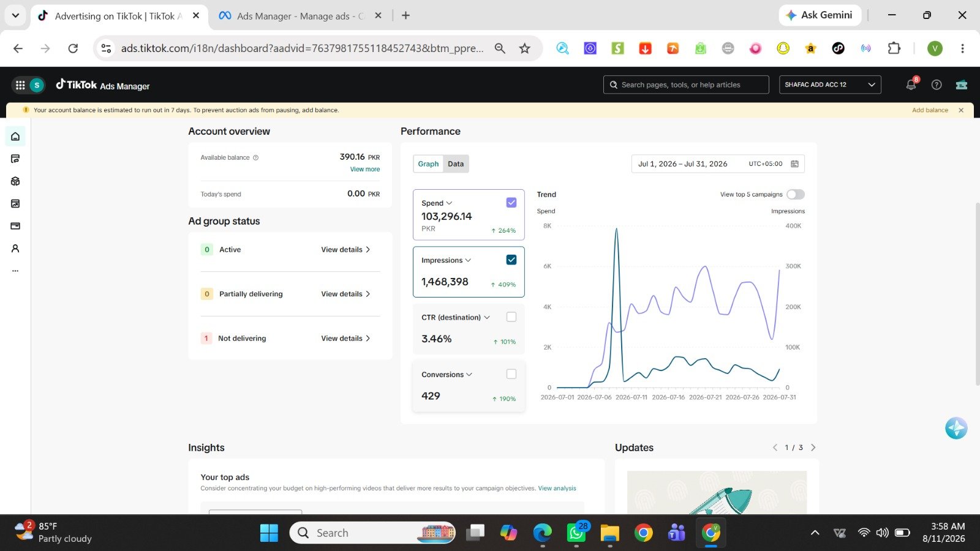Click the 1/3 Updates page indicator
980x551 pixels.
pos(794,448)
